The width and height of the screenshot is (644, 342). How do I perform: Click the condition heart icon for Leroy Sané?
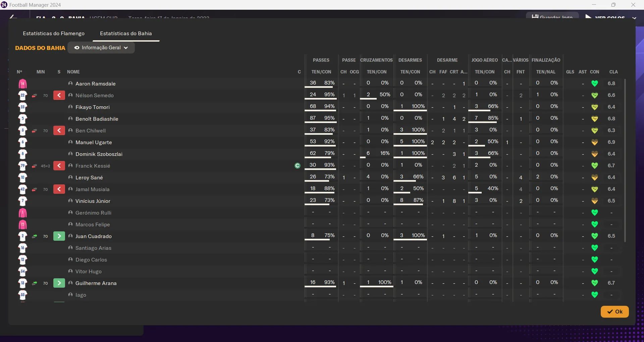tap(595, 177)
